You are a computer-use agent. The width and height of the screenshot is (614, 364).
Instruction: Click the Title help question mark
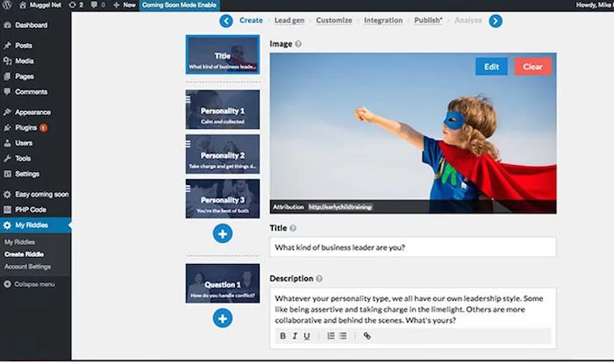tap(293, 228)
